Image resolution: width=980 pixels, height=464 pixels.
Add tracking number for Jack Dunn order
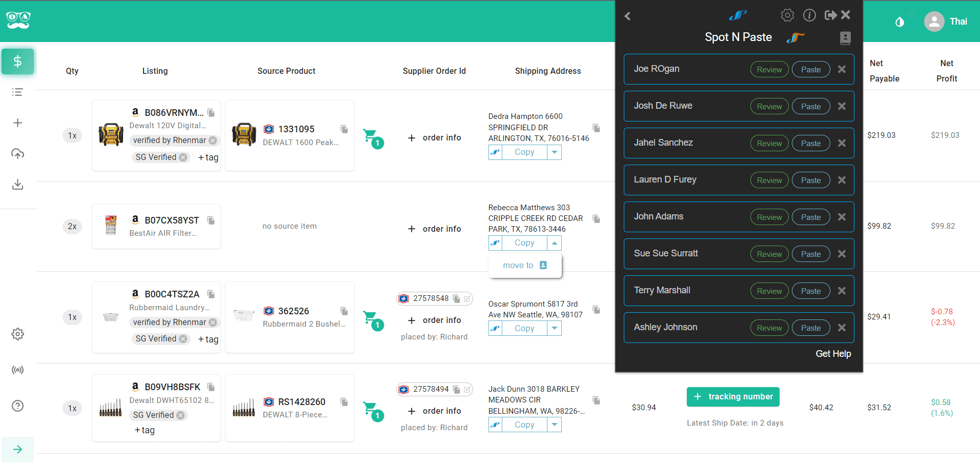click(733, 397)
